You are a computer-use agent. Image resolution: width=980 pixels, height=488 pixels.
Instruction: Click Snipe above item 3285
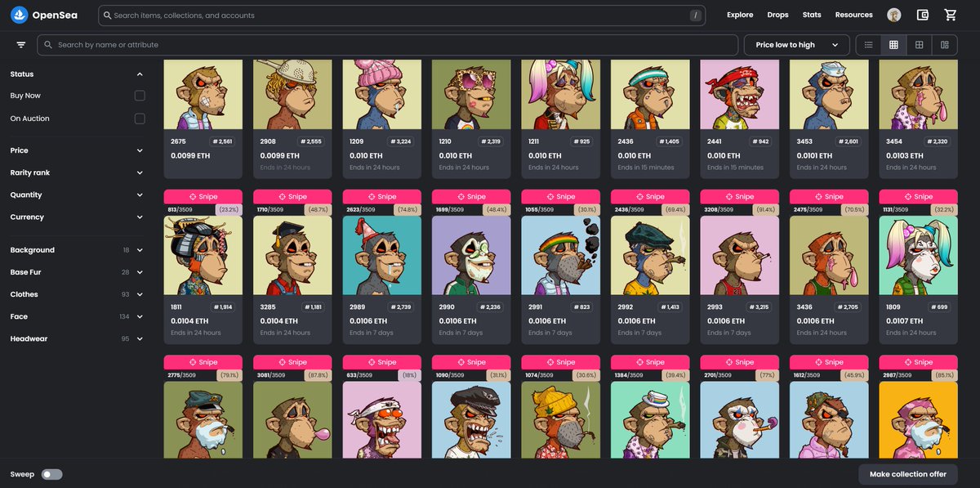coord(292,196)
